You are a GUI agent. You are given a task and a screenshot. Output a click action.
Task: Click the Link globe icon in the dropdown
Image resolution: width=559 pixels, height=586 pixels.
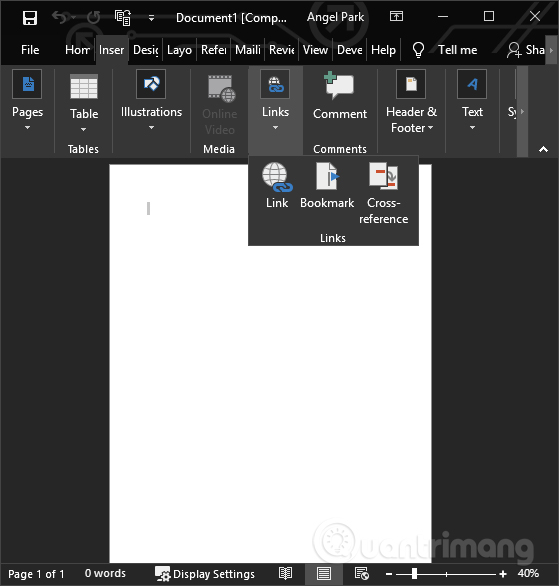(x=277, y=177)
